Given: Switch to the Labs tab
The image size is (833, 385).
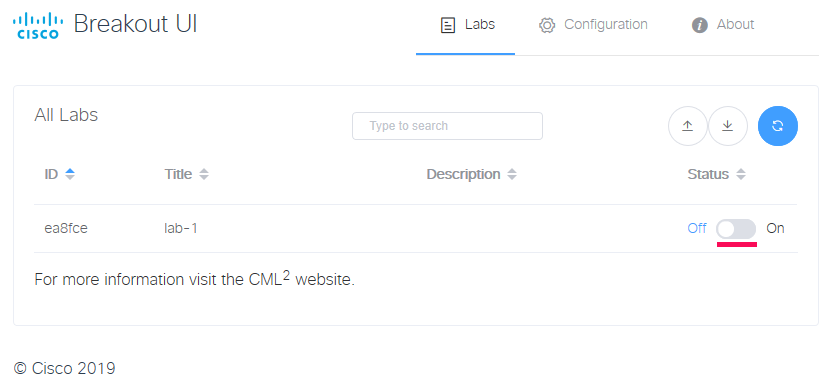Looking at the screenshot, I should (x=466, y=25).
